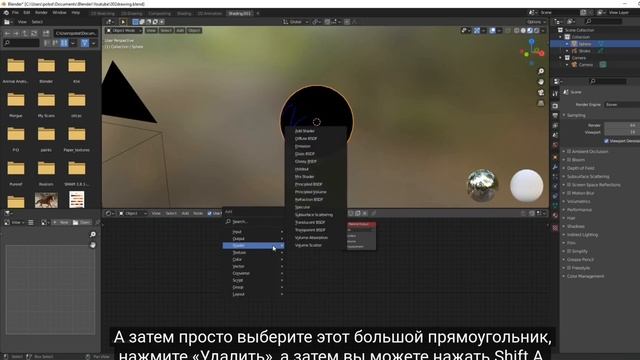Open viewport Select menu
Screen dimensions: 640x360
166,31
